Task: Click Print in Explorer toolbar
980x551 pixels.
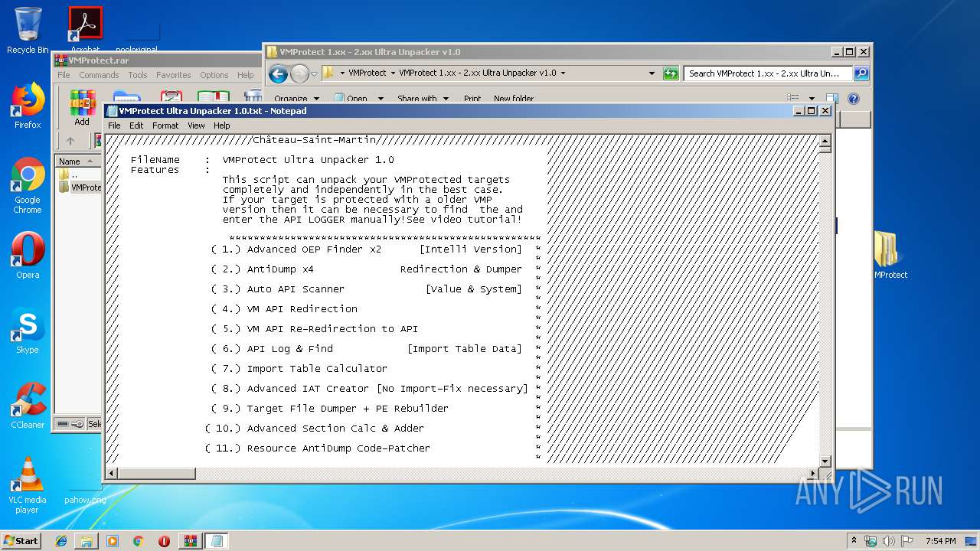Action: pyautogui.click(x=472, y=98)
